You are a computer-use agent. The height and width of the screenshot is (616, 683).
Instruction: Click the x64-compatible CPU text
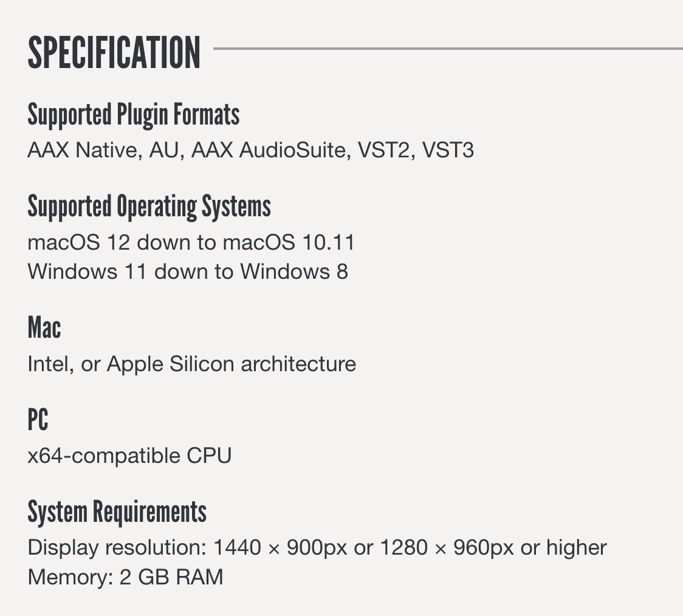point(129,456)
